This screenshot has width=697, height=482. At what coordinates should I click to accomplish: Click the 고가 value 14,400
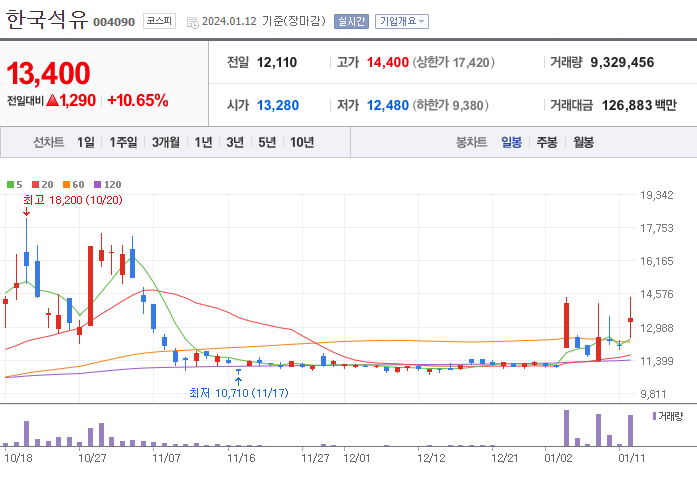tap(388, 62)
